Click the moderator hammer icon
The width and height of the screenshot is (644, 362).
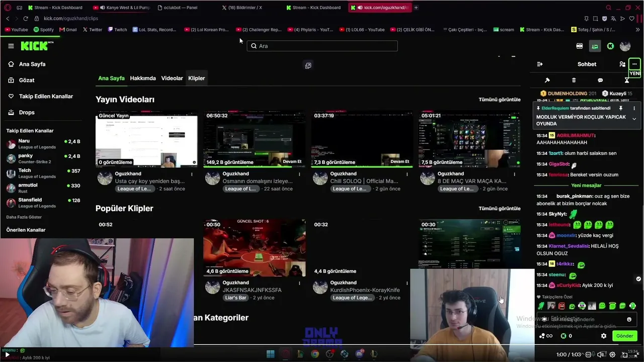pos(547,80)
